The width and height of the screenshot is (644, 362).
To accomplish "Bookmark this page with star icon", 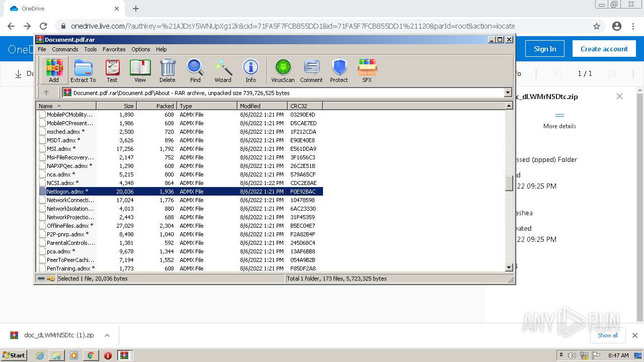I will click(x=597, y=26).
